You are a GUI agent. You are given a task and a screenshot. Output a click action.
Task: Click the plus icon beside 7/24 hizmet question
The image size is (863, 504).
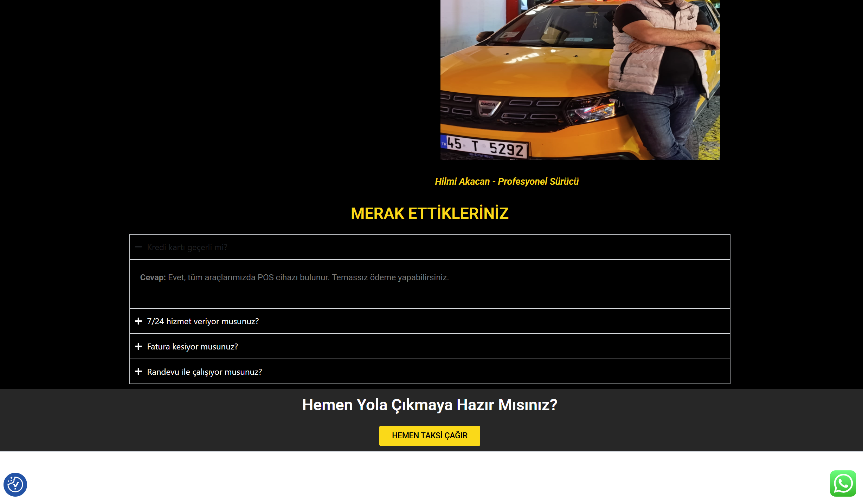point(139,321)
